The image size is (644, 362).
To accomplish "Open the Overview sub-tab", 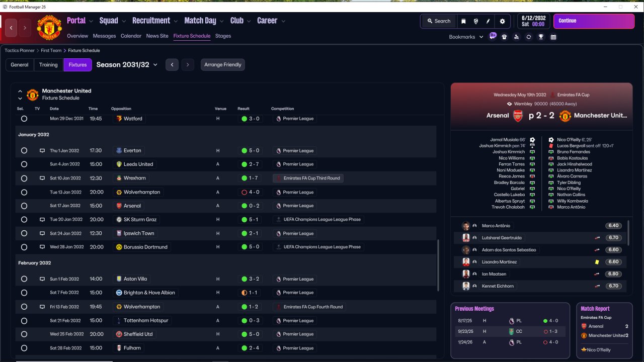I will point(77,36).
